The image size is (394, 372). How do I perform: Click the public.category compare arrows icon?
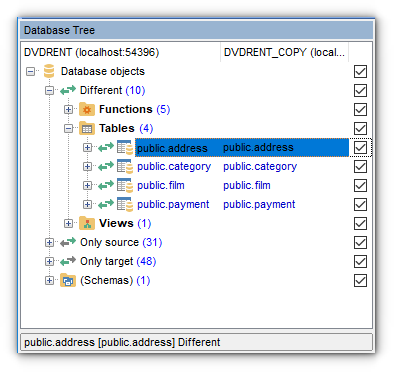[106, 166]
